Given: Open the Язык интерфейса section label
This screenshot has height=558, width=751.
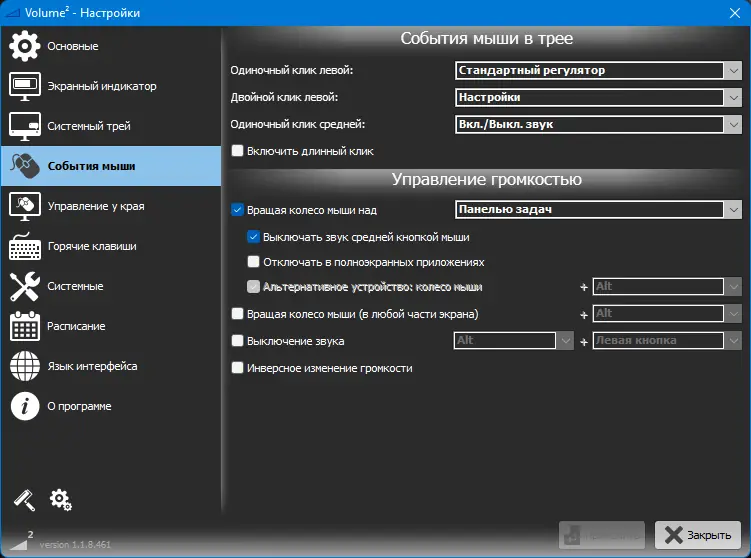Looking at the screenshot, I should point(92,366).
